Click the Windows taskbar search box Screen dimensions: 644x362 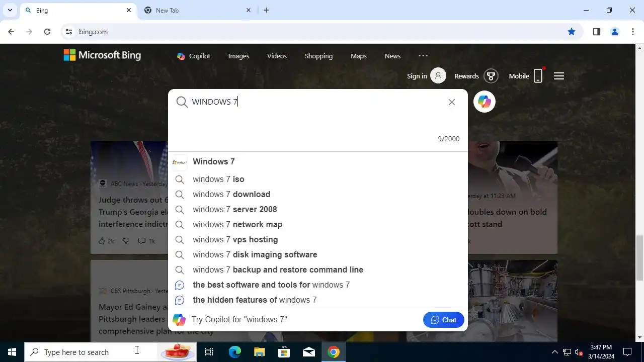[x=111, y=352]
